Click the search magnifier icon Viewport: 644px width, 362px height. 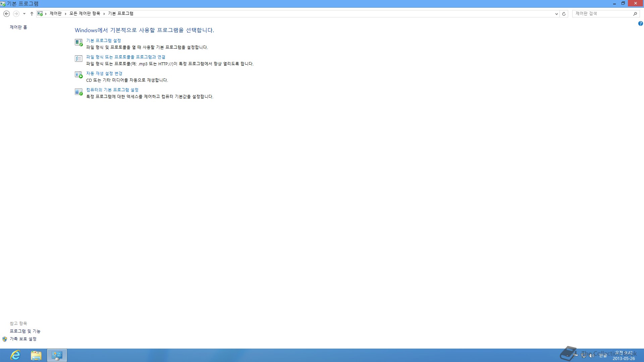[x=635, y=14]
